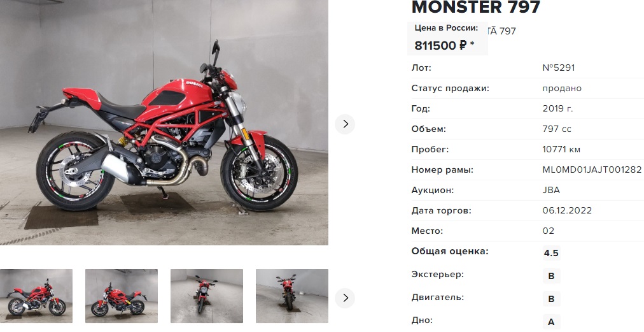Image resolution: width=644 pixels, height=332 pixels.
Task: Click the lot number №5291
Action: tap(559, 68)
